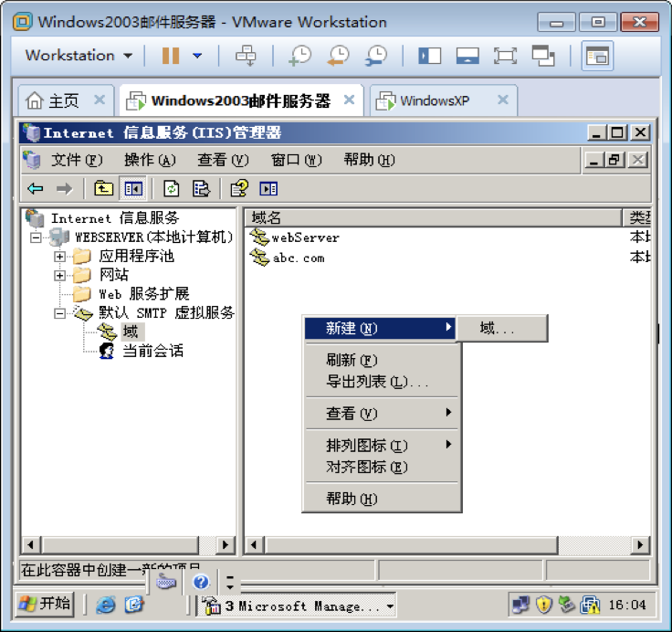Click the list pane left scroll arrow
This screenshot has width=672, height=632.
tap(254, 545)
